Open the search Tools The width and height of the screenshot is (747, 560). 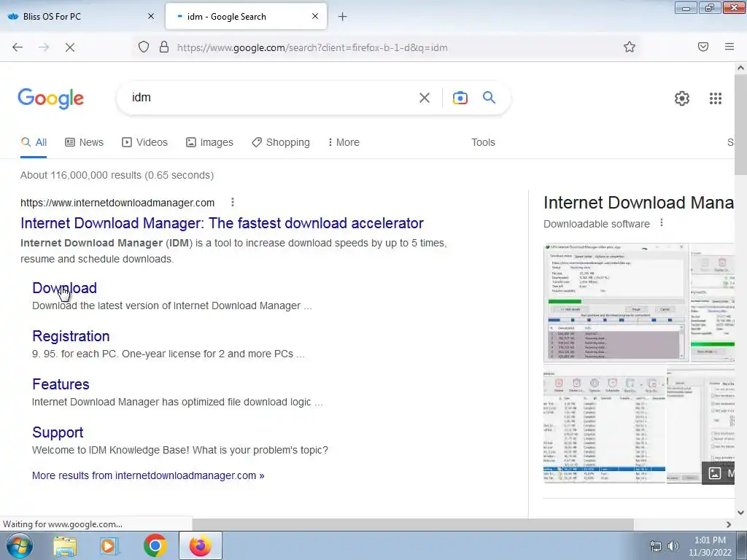click(483, 142)
